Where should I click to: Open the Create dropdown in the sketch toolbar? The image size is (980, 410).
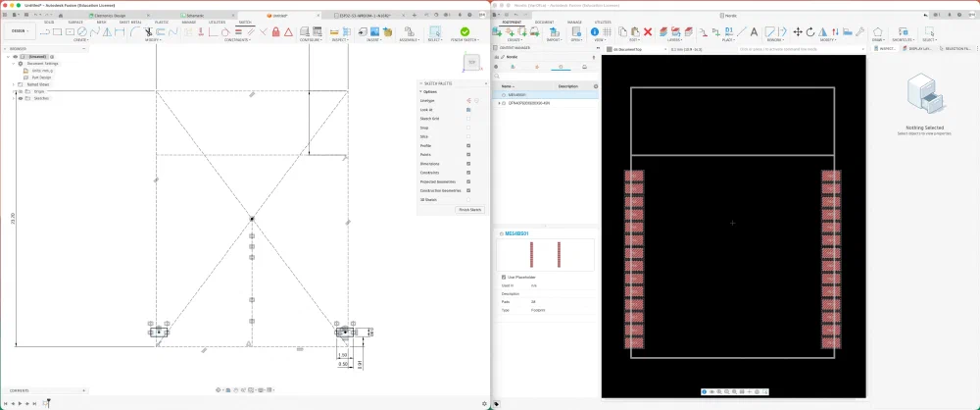pos(81,40)
